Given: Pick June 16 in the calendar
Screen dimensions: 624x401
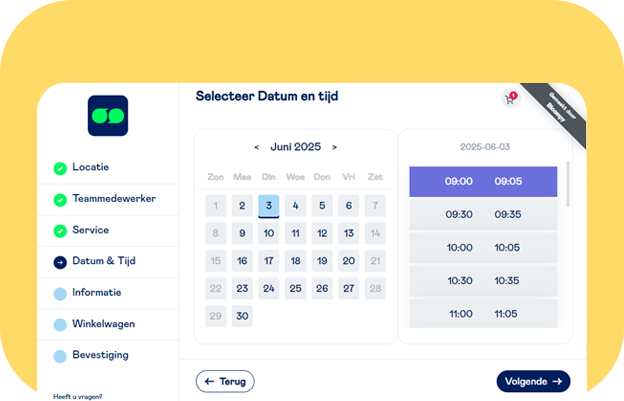Looking at the screenshot, I should click(x=242, y=261).
